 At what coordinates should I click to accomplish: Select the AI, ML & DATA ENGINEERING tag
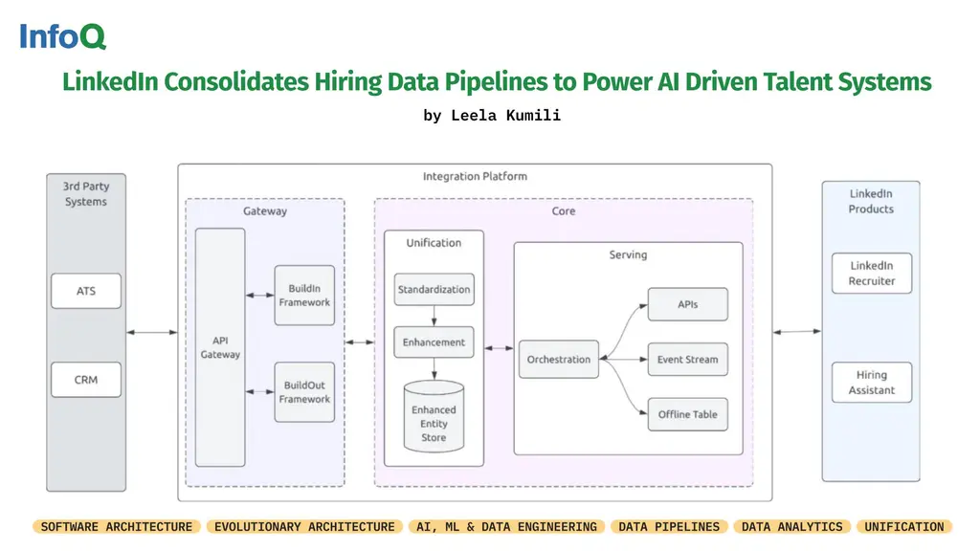pos(506,527)
